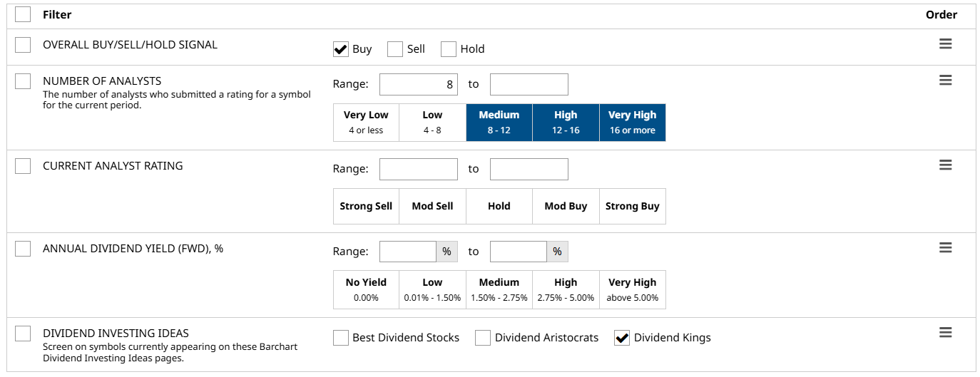Pick the Strong Buy analyst rating button
Image resolution: width=980 pixels, height=377 pixels.
(632, 206)
